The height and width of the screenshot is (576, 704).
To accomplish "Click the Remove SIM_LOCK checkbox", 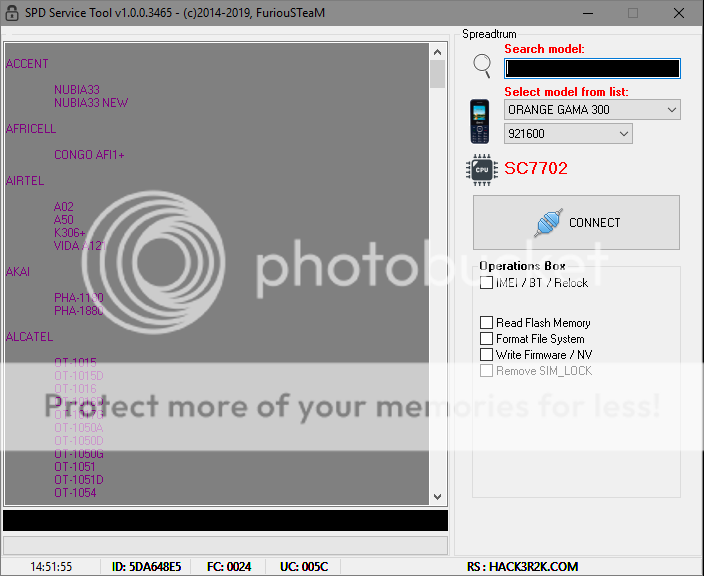I will pos(486,371).
